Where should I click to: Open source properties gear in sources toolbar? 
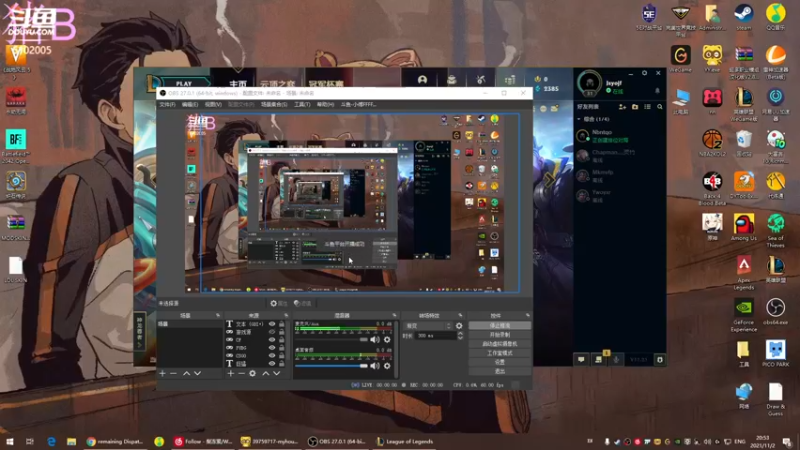(x=253, y=373)
